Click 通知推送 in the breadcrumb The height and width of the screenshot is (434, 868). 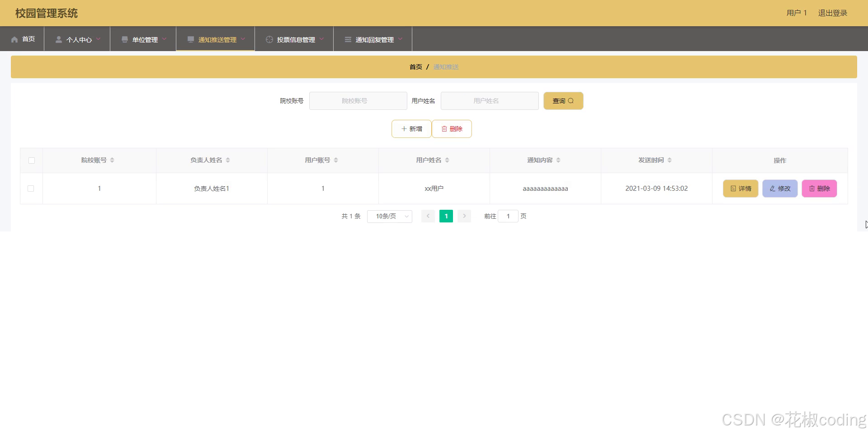click(446, 67)
